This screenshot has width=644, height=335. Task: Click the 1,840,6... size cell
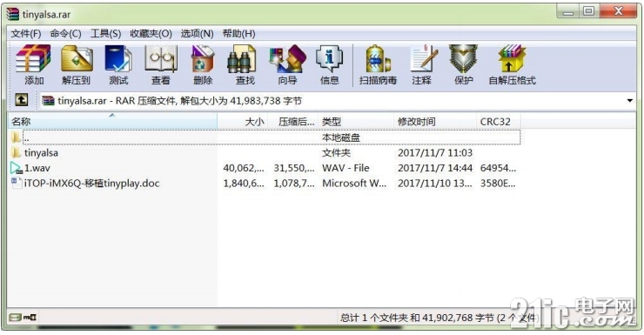(244, 183)
